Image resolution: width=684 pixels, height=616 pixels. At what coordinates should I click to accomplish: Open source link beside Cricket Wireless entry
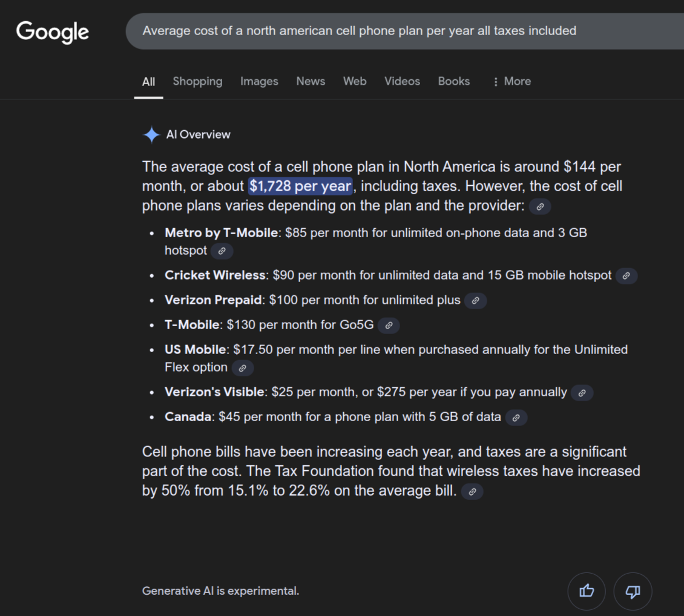coord(626,276)
